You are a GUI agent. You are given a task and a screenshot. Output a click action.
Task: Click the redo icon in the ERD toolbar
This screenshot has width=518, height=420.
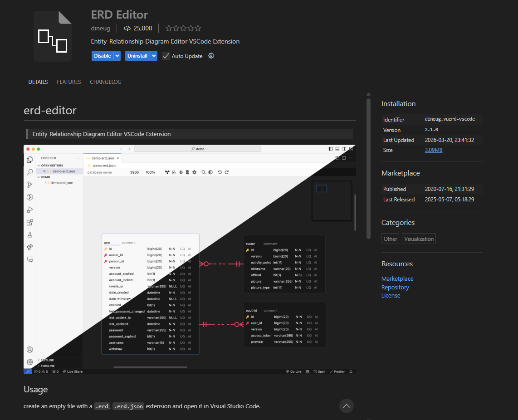click(226, 172)
